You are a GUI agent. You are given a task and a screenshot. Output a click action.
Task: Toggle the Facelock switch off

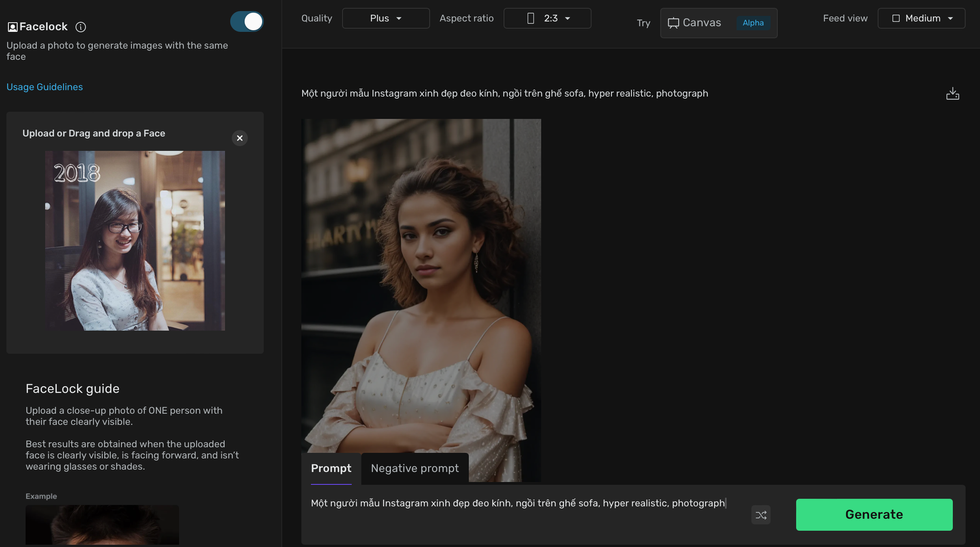point(247,22)
